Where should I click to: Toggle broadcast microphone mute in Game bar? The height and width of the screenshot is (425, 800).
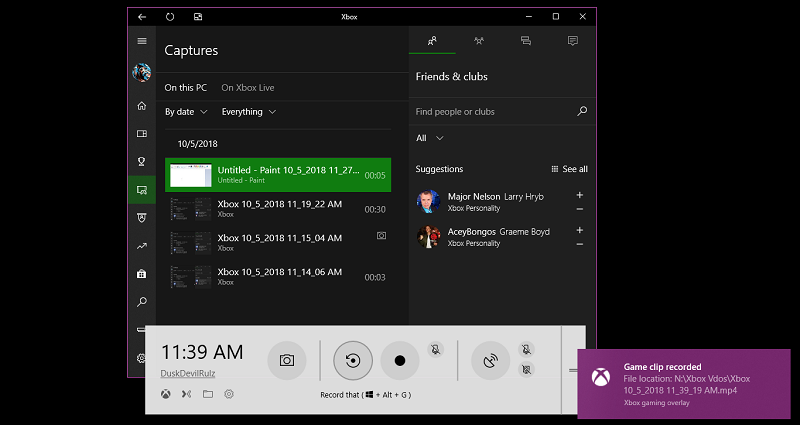pyautogui.click(x=526, y=349)
